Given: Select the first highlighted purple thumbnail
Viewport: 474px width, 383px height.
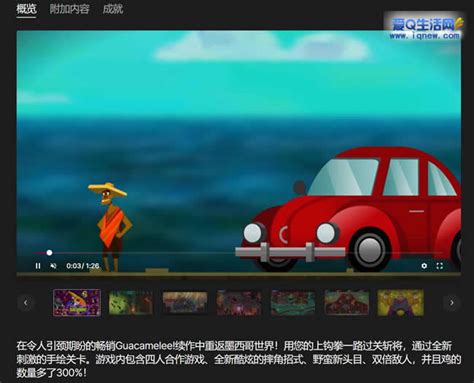Looking at the screenshot, I should point(77,303).
